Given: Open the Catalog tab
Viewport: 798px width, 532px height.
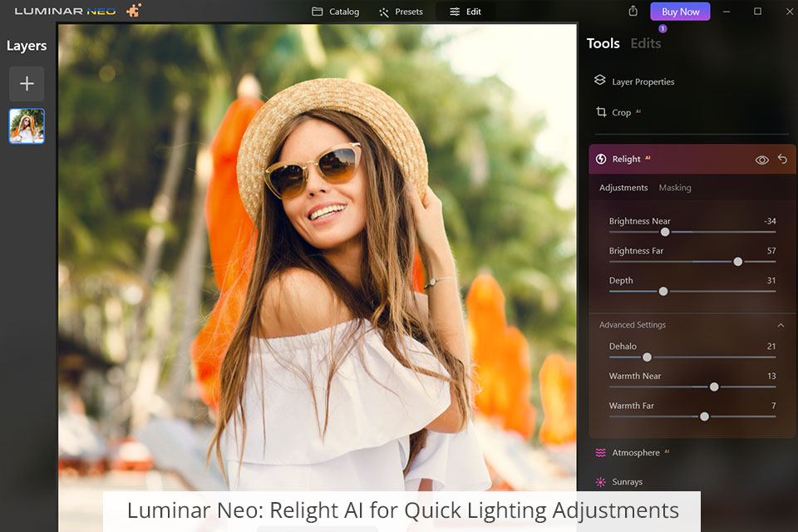Looking at the screenshot, I should pyautogui.click(x=335, y=11).
